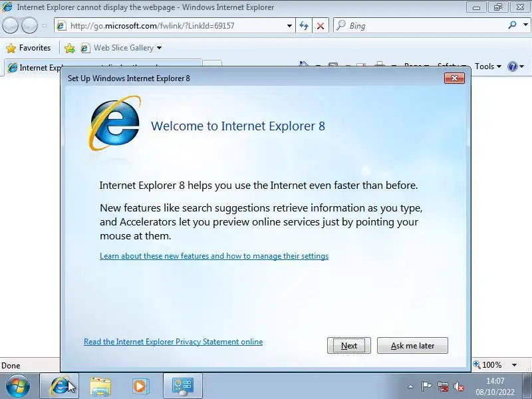Open the Favorites center
532x399 pixels.
pyautogui.click(x=29, y=48)
